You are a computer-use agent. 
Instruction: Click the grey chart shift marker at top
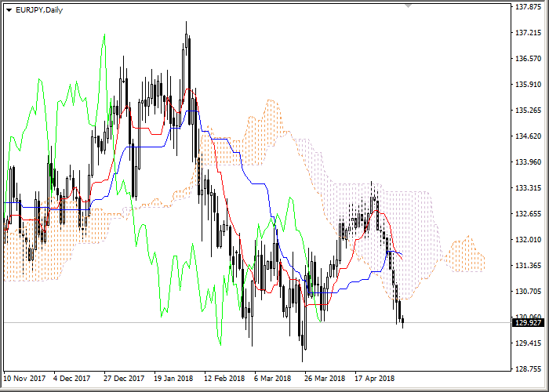[x=408, y=6]
